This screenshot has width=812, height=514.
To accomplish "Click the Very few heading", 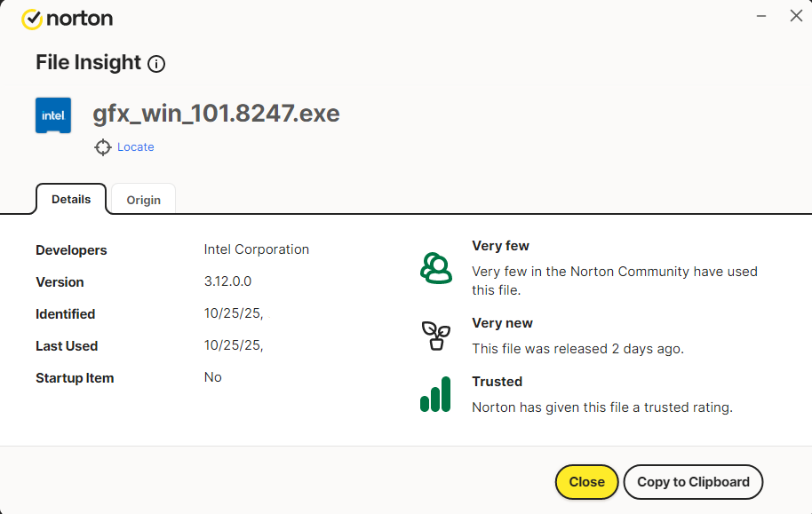I will pyautogui.click(x=500, y=246).
